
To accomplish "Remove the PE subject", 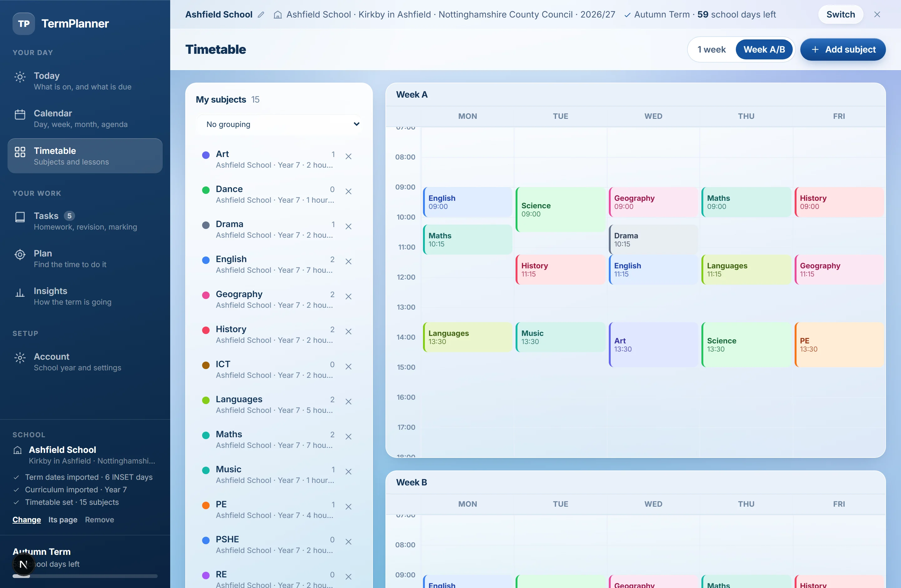I will coord(348,506).
